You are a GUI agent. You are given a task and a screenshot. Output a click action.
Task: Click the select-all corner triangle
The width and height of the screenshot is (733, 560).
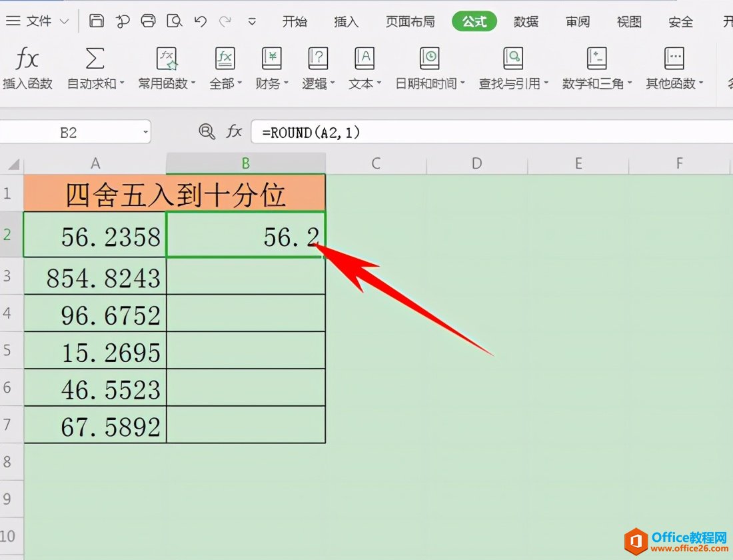pyautogui.click(x=13, y=164)
